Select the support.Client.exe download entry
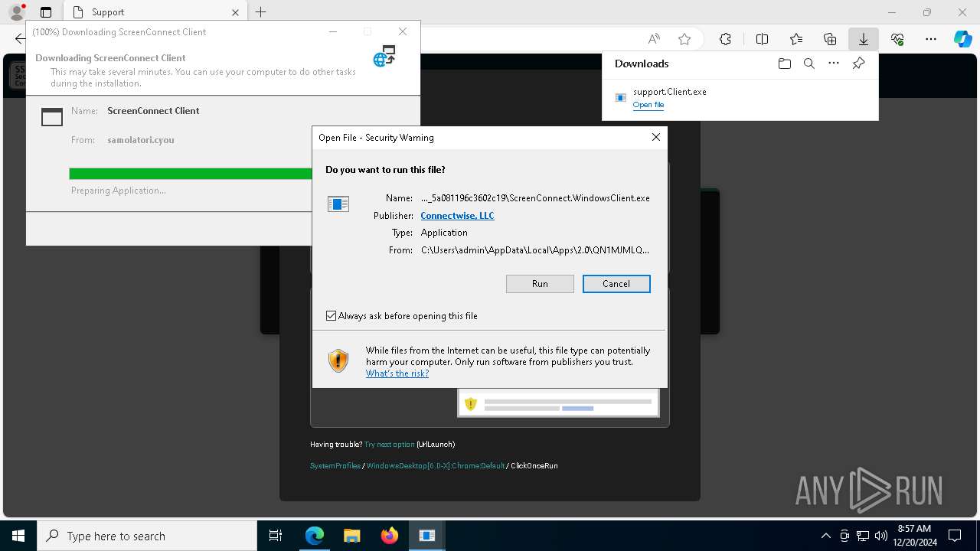The width and height of the screenshot is (980, 551). tap(740, 97)
